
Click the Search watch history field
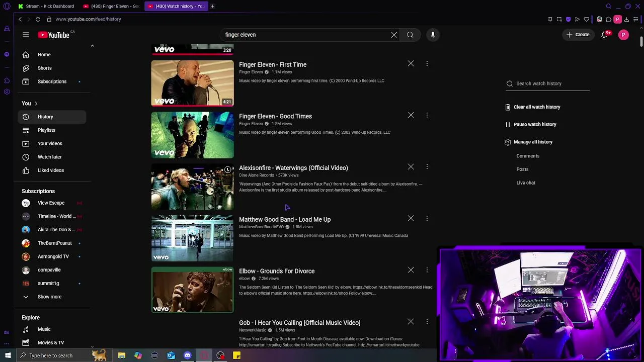point(547,83)
